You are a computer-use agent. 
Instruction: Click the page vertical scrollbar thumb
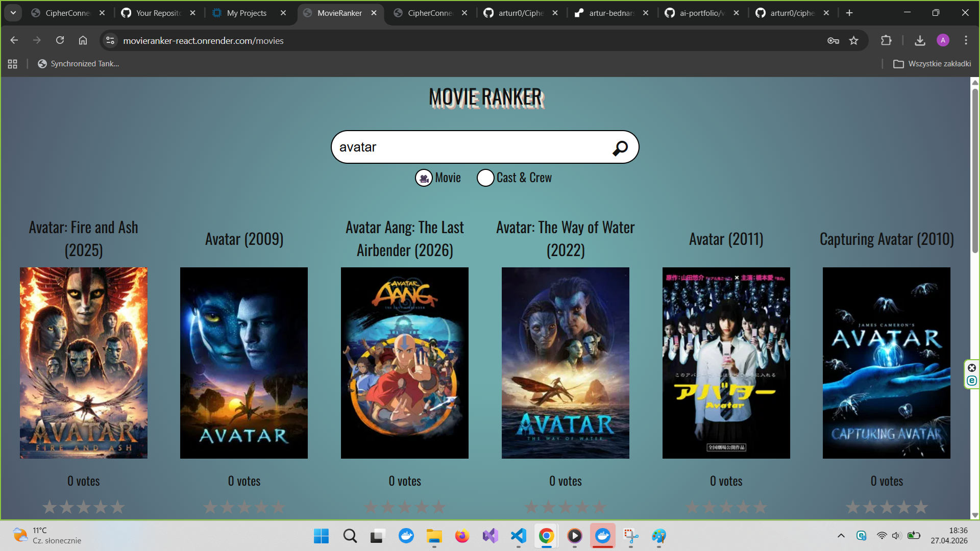tap(975, 171)
